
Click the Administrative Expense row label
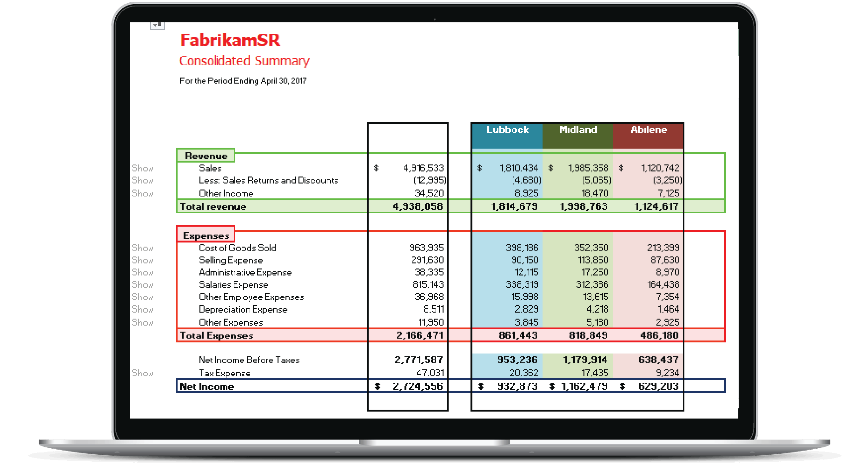click(x=245, y=272)
